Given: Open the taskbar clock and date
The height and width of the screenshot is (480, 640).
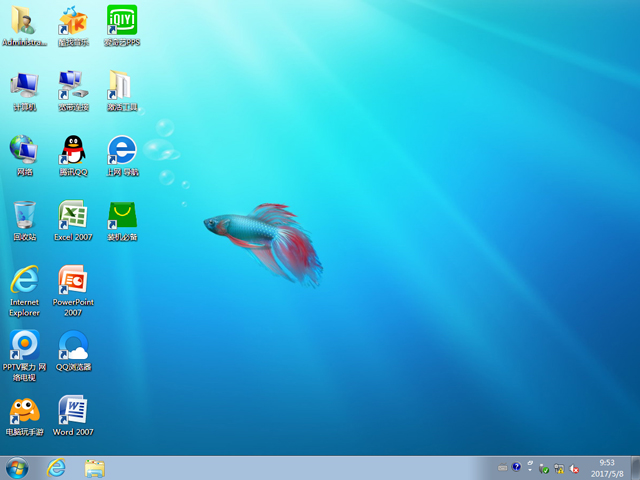Looking at the screenshot, I should click(x=606, y=468).
